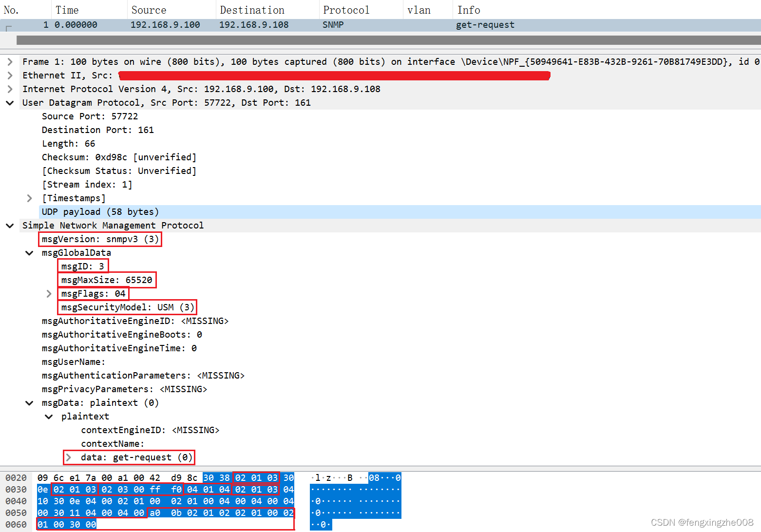Click ASCII text '·l·z···B' in hex pane

332,478
